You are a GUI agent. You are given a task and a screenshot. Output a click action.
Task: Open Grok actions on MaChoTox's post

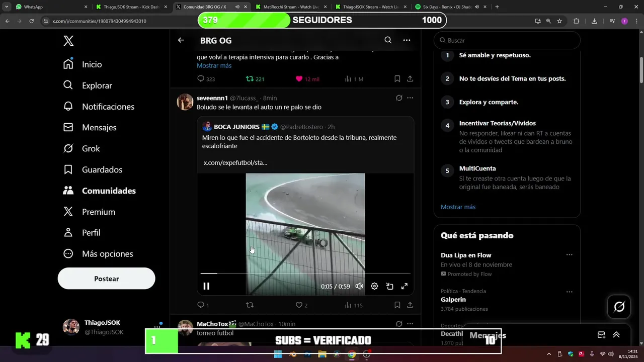pyautogui.click(x=399, y=324)
